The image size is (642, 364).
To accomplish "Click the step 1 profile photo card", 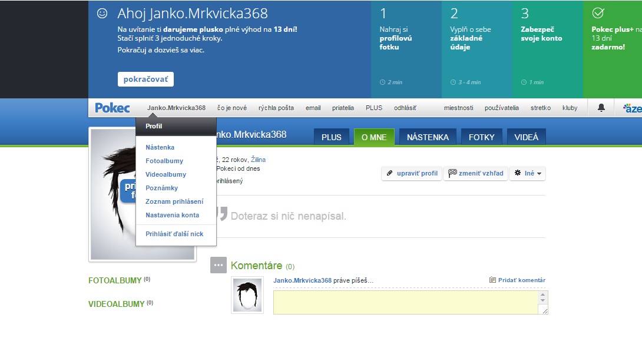I will point(406,49).
